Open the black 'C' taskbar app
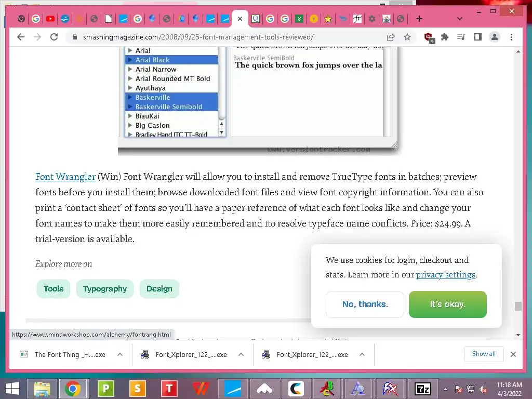Image resolution: width=532 pixels, height=399 pixels. pos(296,389)
